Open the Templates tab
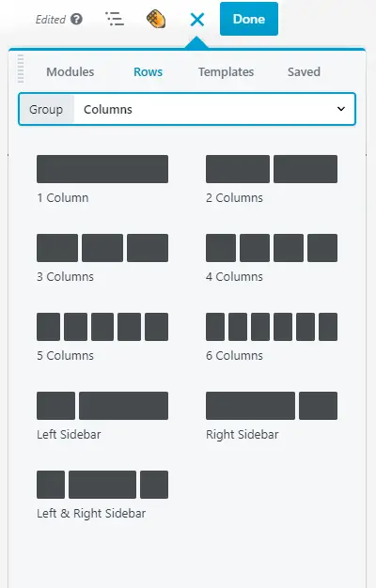 [226, 72]
